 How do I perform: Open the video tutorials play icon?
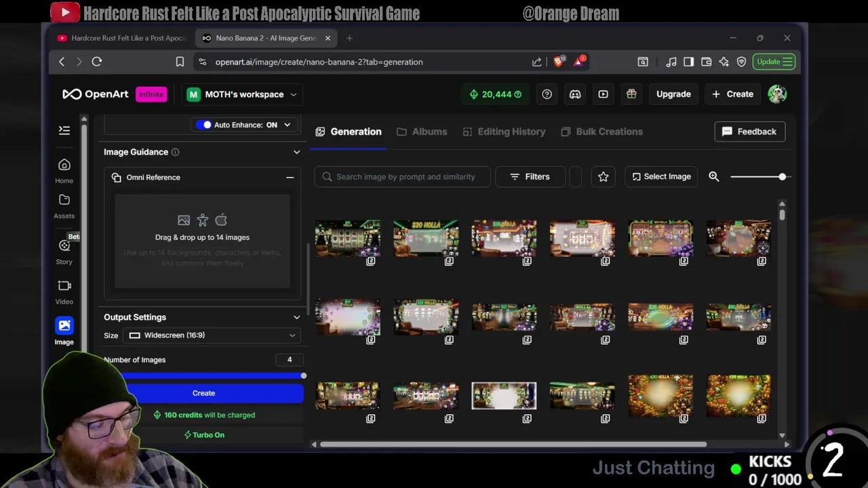pyautogui.click(x=603, y=94)
